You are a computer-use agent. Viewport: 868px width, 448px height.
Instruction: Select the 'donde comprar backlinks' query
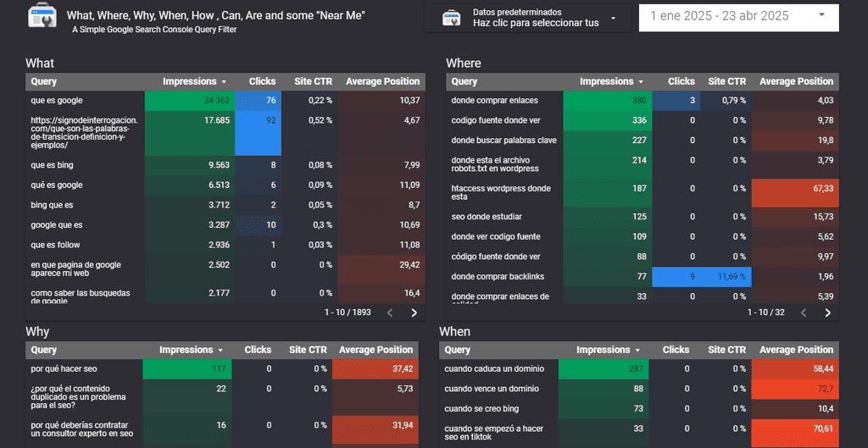(x=498, y=277)
